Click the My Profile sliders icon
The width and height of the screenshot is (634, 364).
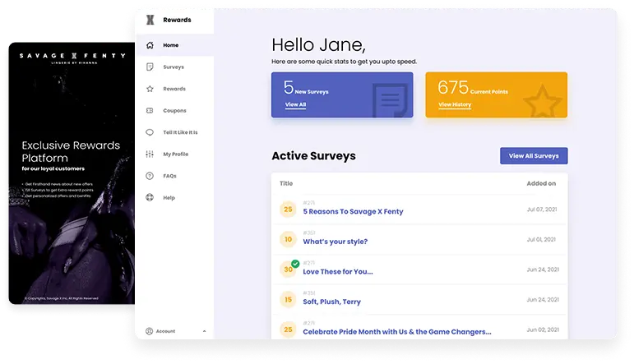pos(150,154)
